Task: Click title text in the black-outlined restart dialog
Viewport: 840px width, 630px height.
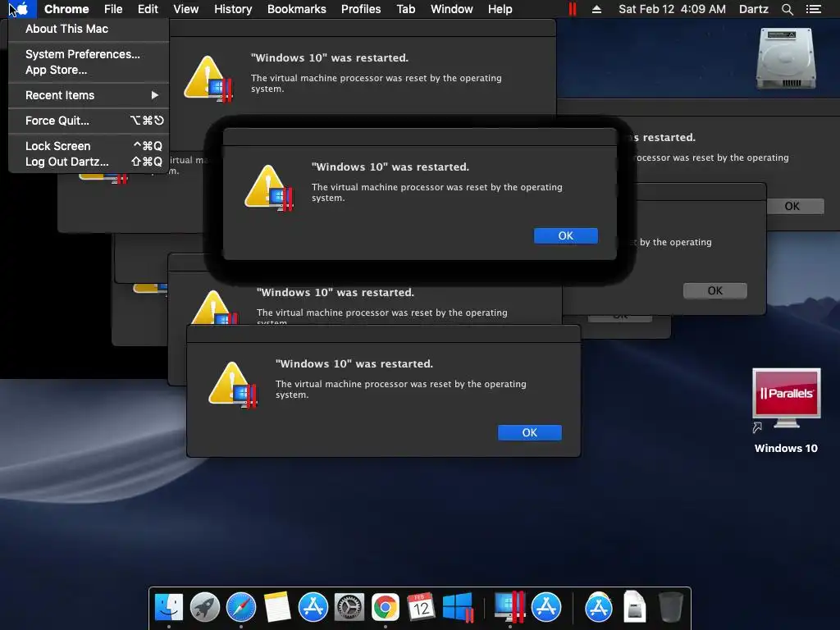Action: pyautogui.click(x=390, y=167)
